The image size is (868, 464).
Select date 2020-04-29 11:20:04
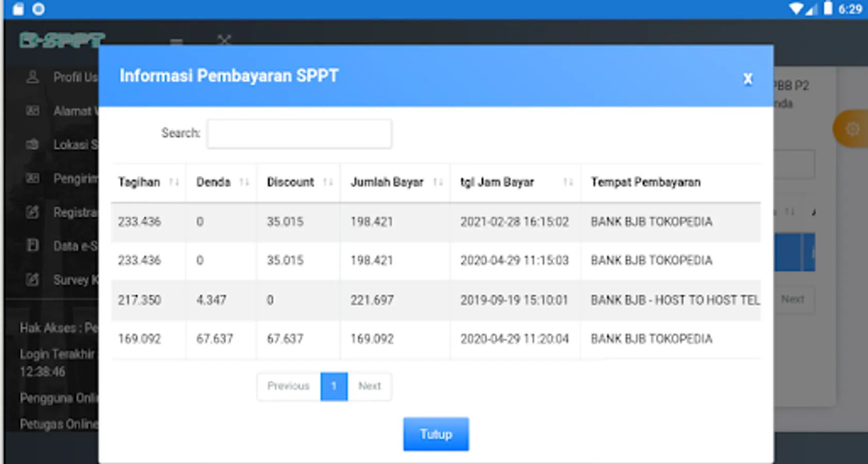click(515, 339)
